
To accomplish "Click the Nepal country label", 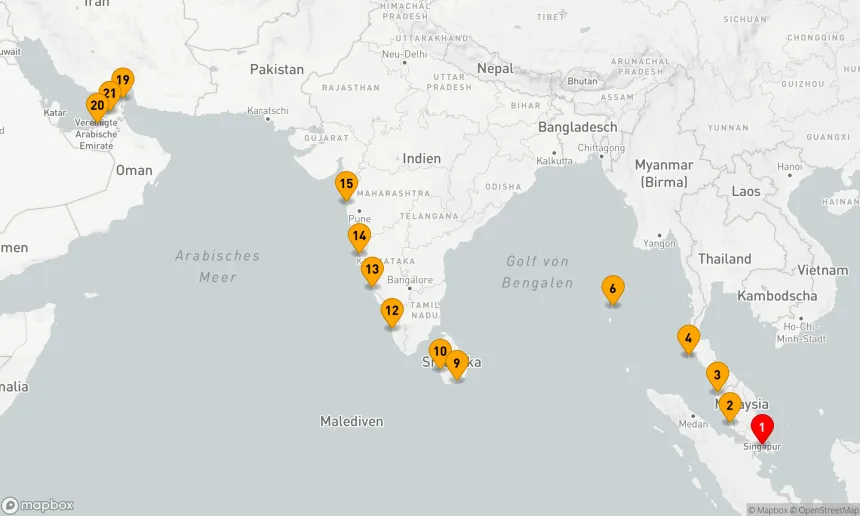I will pyautogui.click(x=495, y=69).
